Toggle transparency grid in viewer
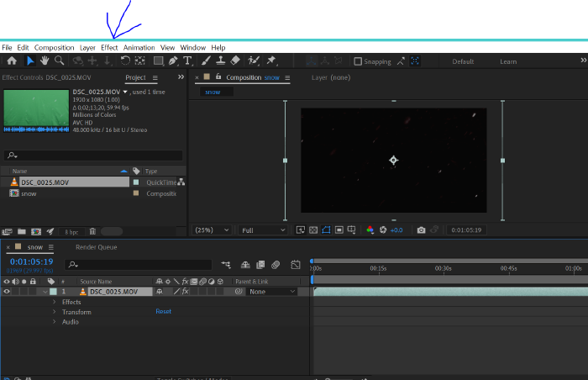 pyautogui.click(x=313, y=230)
